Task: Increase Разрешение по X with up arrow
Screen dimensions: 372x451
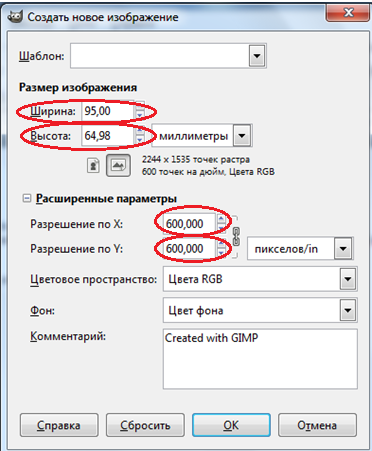Action: tap(221, 219)
